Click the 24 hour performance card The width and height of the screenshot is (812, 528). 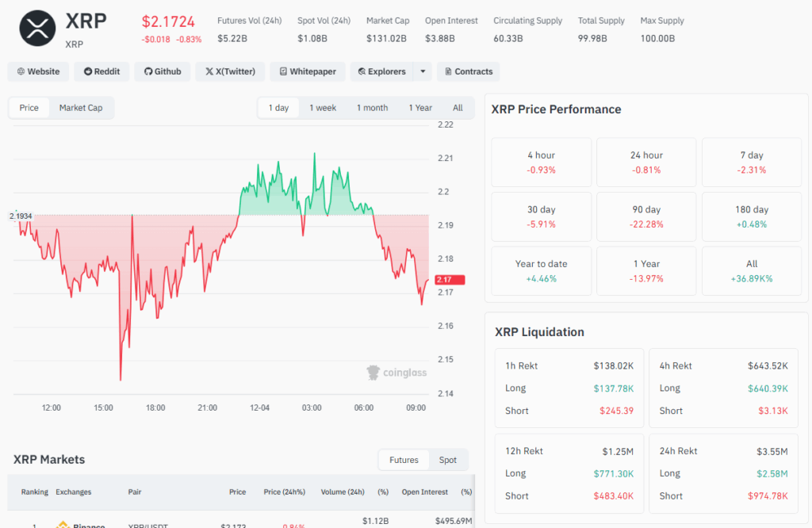pyautogui.click(x=646, y=162)
